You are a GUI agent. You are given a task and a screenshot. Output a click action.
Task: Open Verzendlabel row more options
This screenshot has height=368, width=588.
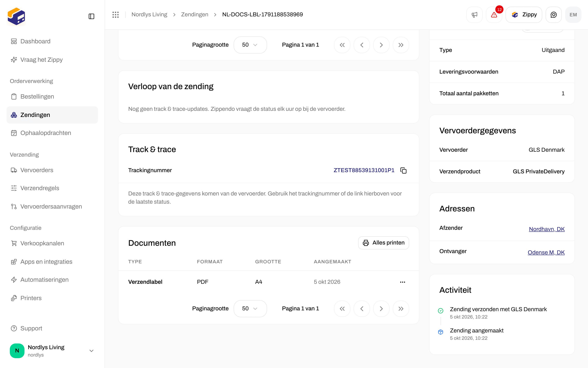coord(402,282)
